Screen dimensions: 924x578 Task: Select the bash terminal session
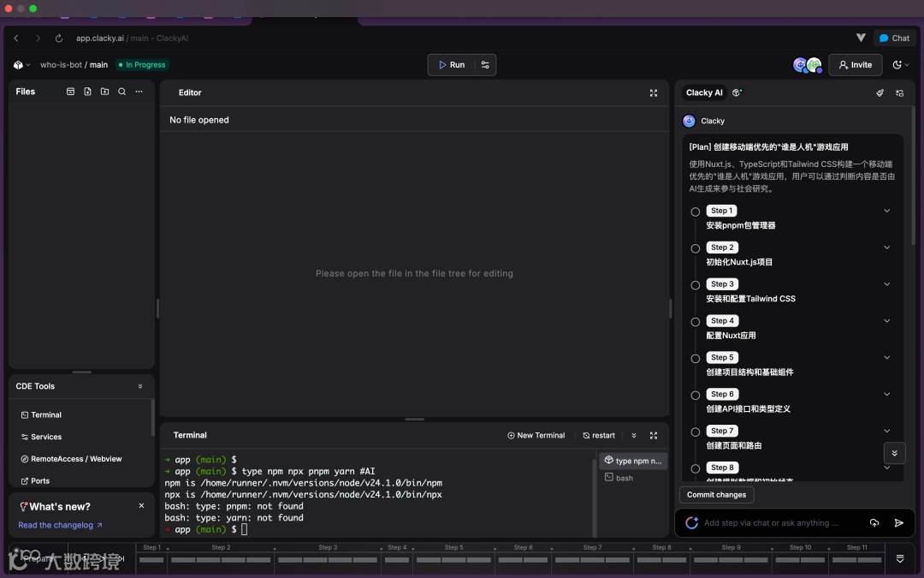619,478
